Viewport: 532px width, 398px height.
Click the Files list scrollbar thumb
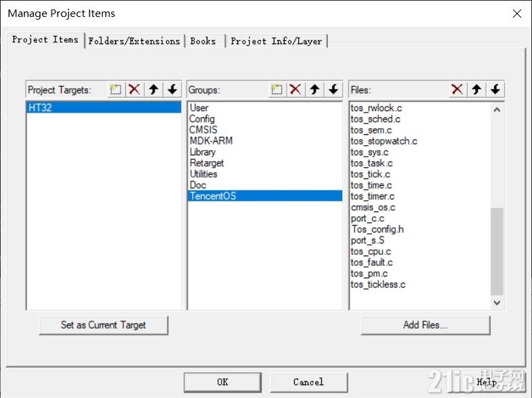[497, 252]
